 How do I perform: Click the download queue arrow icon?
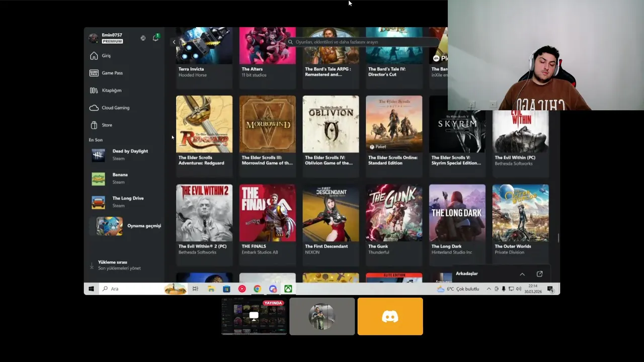[x=92, y=265]
